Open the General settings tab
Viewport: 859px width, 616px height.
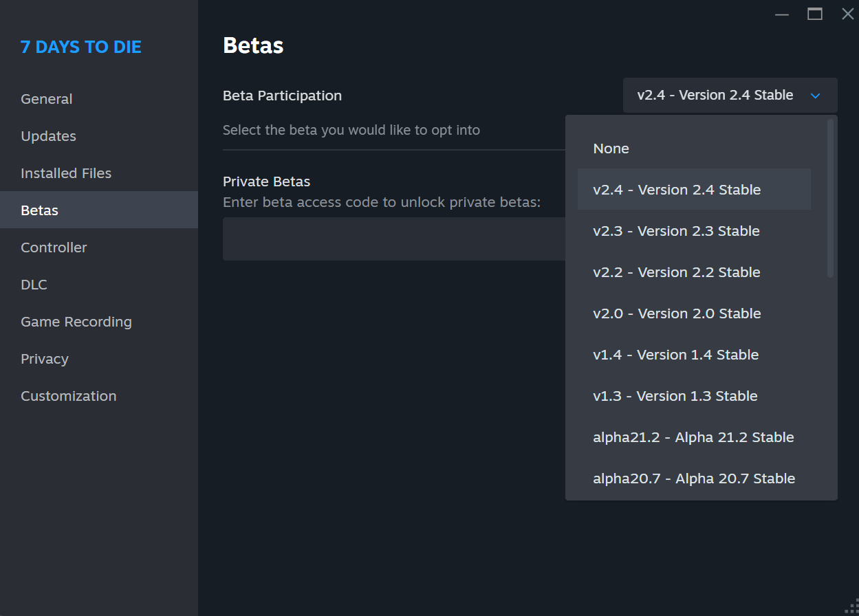pos(47,99)
